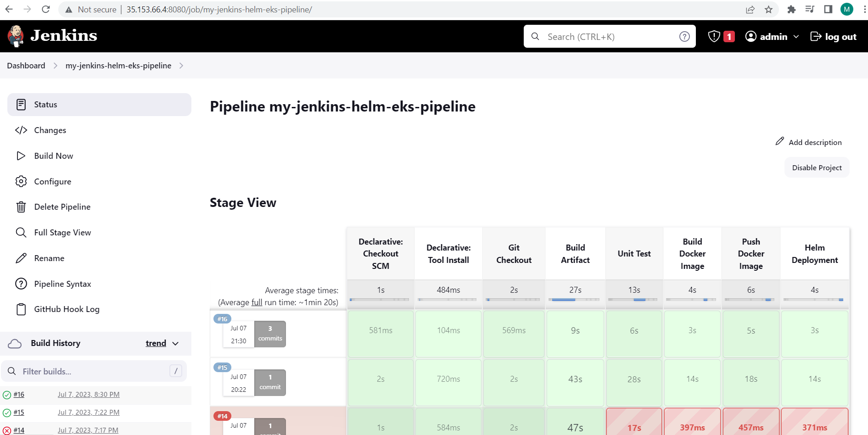Expand the Build History trend dropdown chevron

pyautogui.click(x=175, y=343)
